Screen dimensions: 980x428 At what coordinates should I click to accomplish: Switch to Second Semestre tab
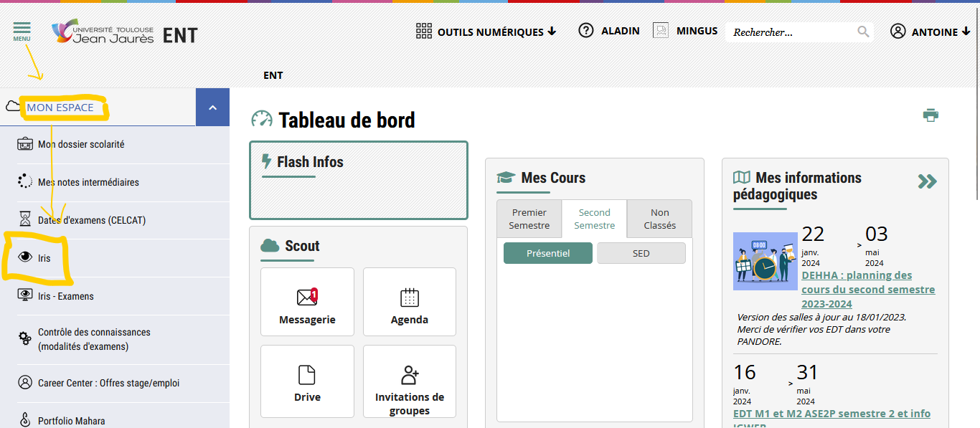pyautogui.click(x=595, y=219)
